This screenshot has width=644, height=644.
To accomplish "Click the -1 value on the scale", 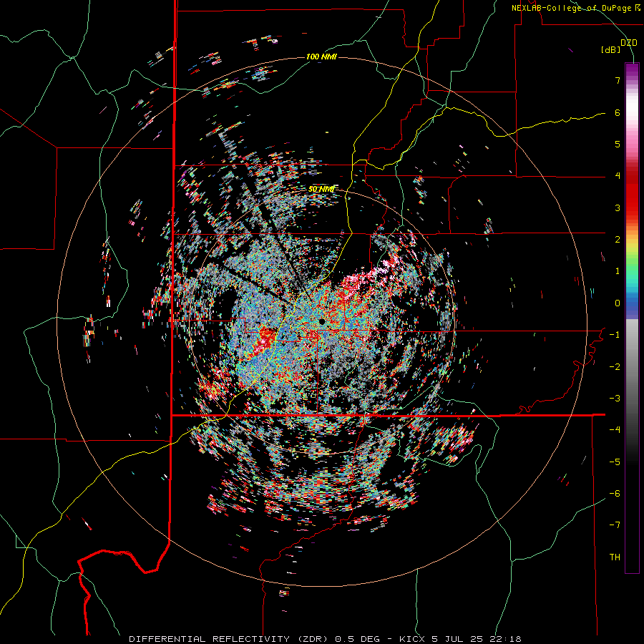I will coord(615,335).
